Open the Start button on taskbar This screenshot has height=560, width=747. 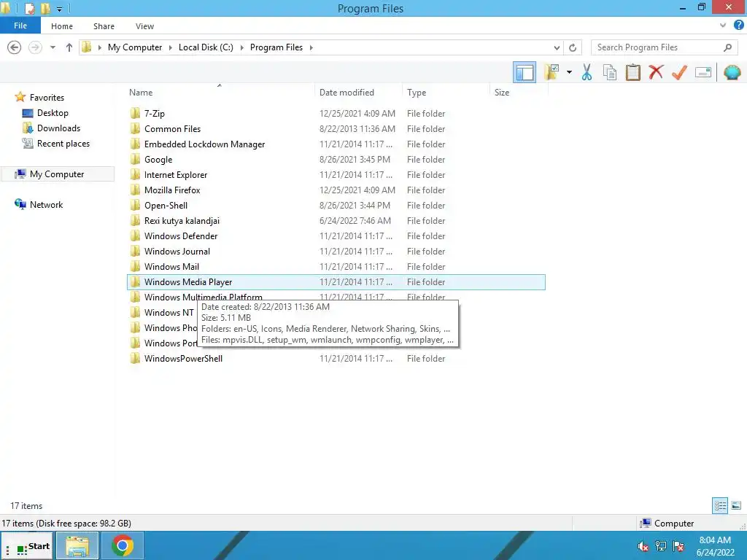coord(28,546)
